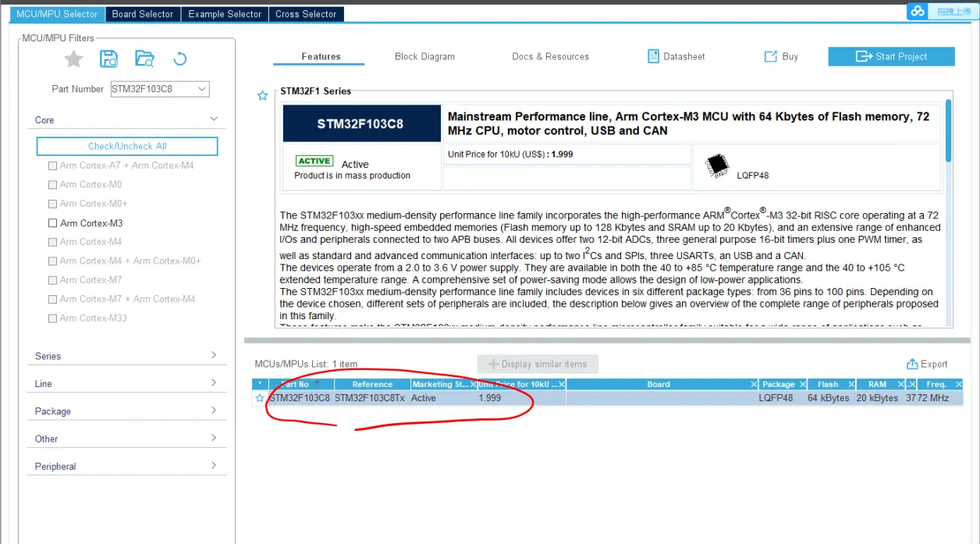Screen dimensions: 980x544
Task: Click the STM32F103C8 part number cell
Action: point(300,398)
